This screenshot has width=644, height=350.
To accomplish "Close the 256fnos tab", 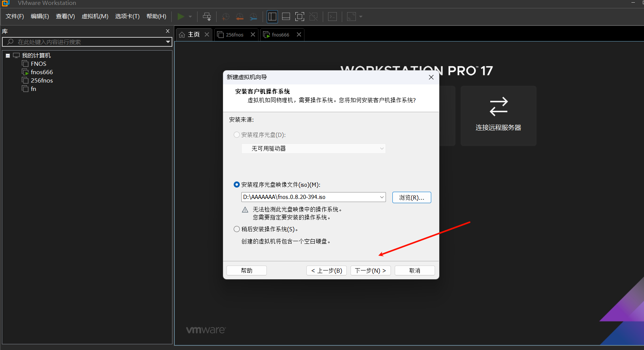I will tap(253, 35).
